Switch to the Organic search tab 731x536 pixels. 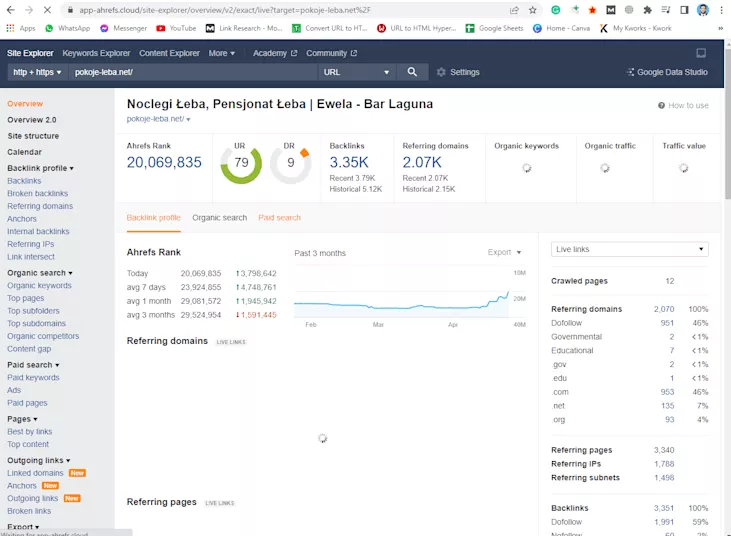[x=220, y=218]
